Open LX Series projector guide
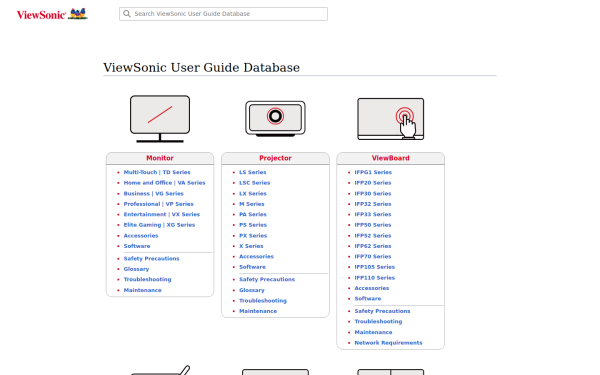 253,194
